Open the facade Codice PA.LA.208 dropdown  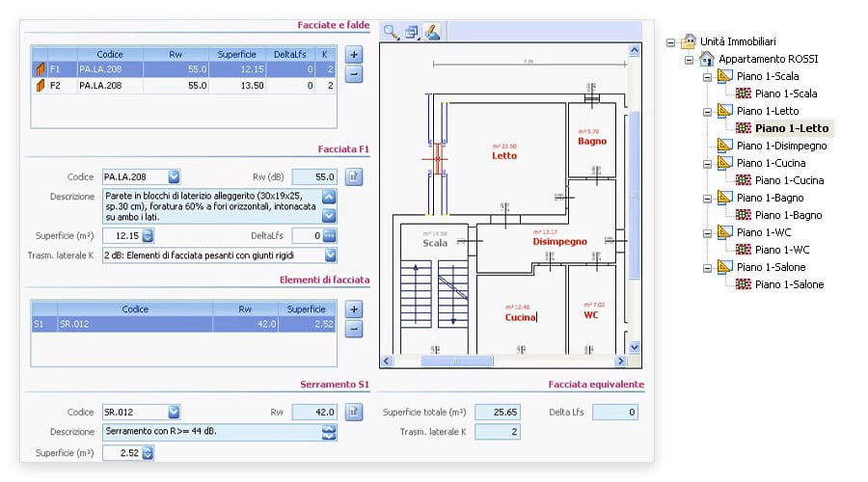coord(174,176)
